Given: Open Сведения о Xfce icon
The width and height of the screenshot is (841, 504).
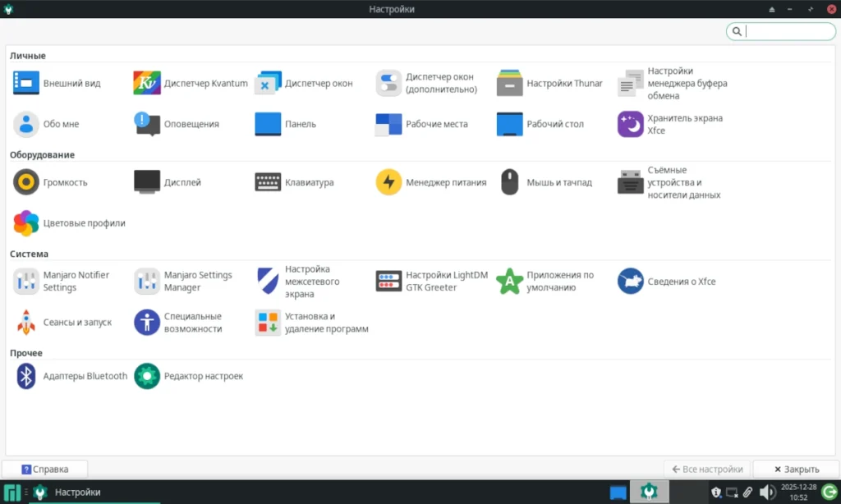Looking at the screenshot, I should tap(630, 281).
